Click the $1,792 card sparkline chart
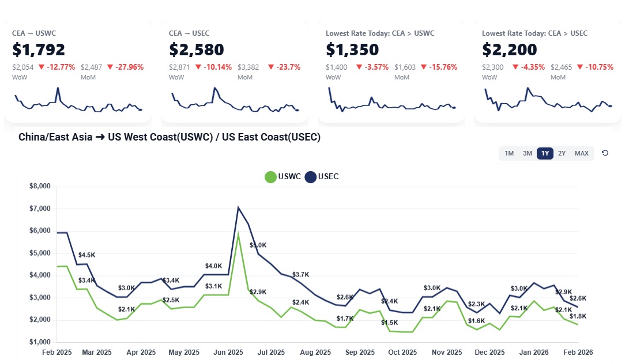Image resolution: width=629 pixels, height=364 pixels. tap(78, 102)
